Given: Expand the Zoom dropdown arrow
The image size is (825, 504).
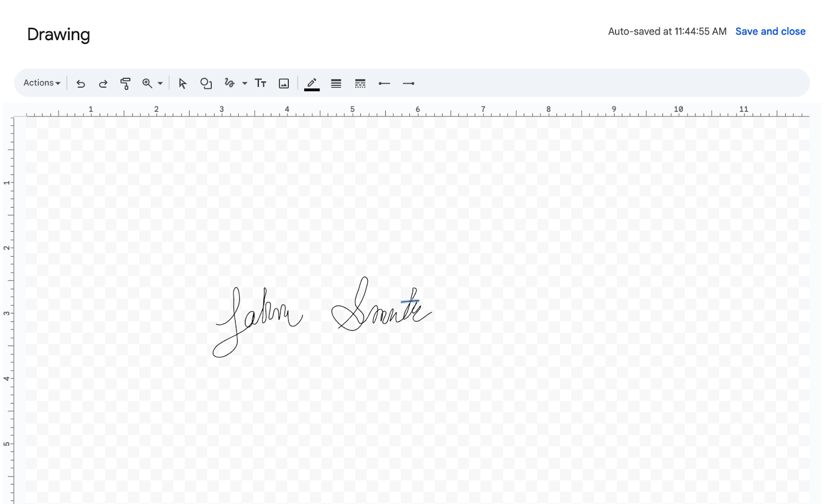Looking at the screenshot, I should (160, 83).
